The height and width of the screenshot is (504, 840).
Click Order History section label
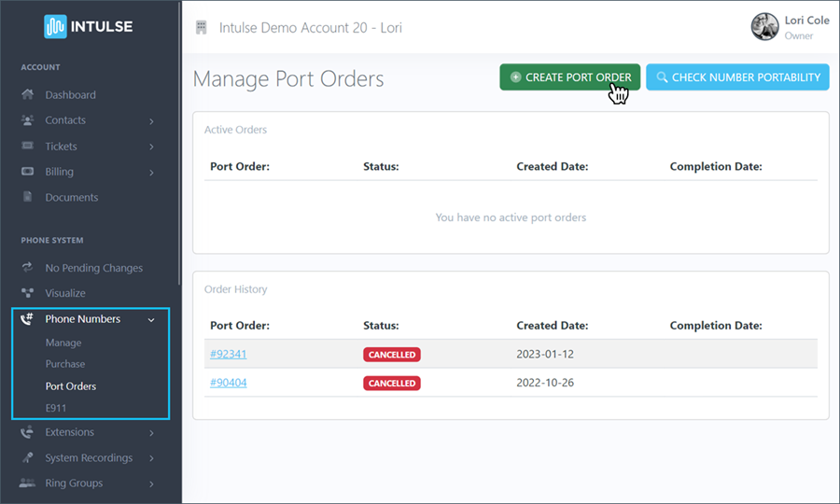236,289
